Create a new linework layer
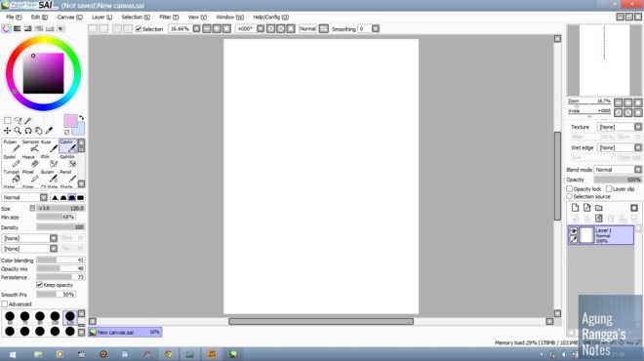This screenshot has width=644, height=361. [x=586, y=208]
